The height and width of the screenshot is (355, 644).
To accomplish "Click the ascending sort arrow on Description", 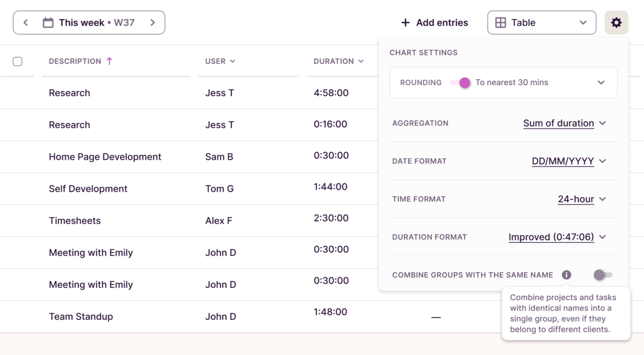I will 110,61.
